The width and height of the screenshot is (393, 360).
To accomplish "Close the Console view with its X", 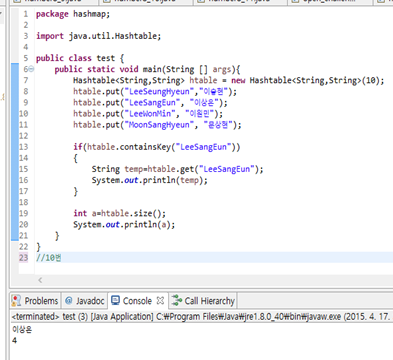I will 160,300.
